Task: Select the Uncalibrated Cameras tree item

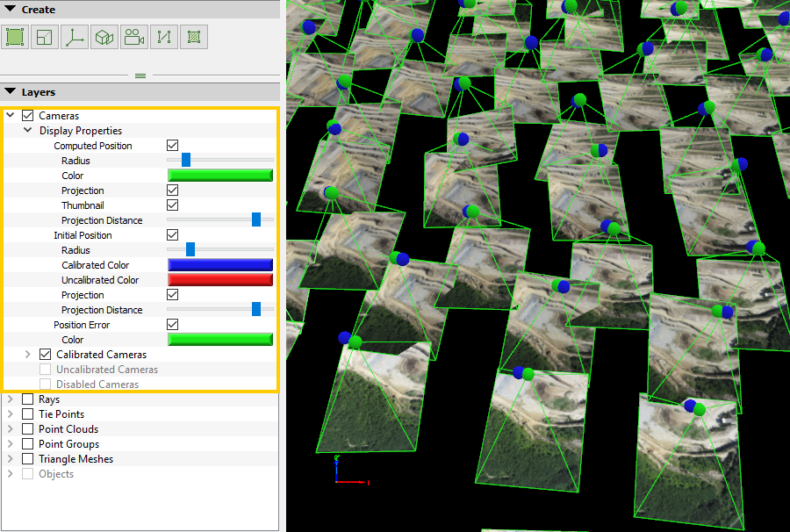Action: coord(106,369)
